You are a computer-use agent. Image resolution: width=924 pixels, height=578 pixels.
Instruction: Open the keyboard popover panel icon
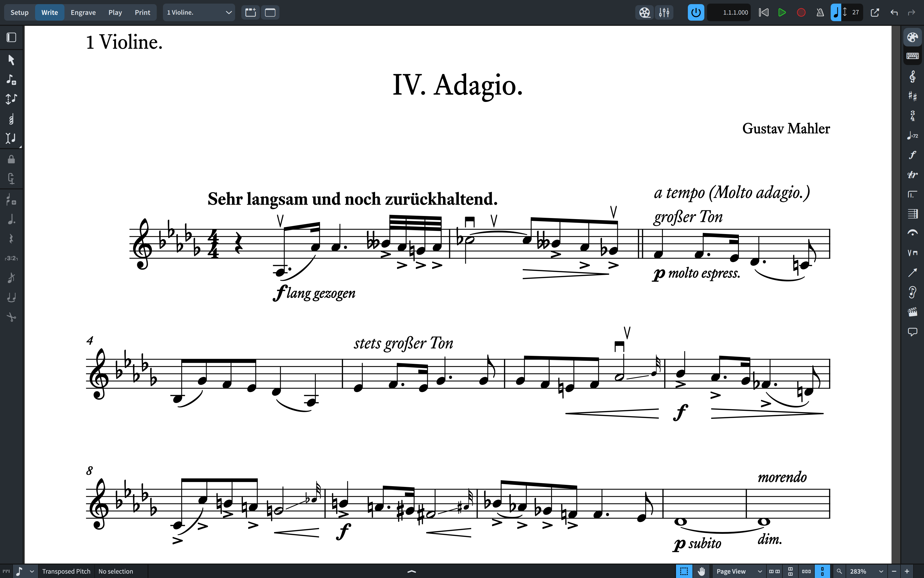pyautogui.click(x=913, y=56)
